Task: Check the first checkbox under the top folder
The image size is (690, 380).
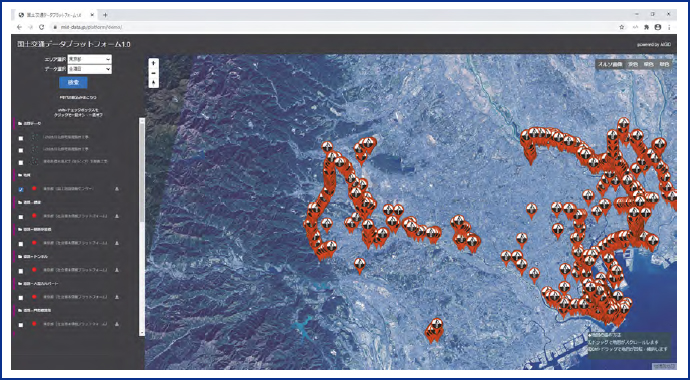Action: (21, 138)
